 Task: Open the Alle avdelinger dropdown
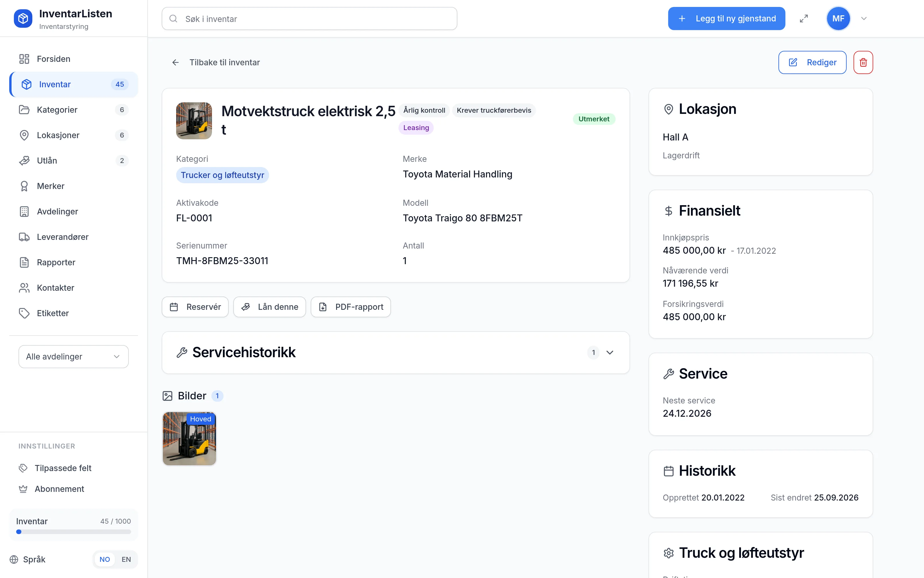tap(74, 357)
